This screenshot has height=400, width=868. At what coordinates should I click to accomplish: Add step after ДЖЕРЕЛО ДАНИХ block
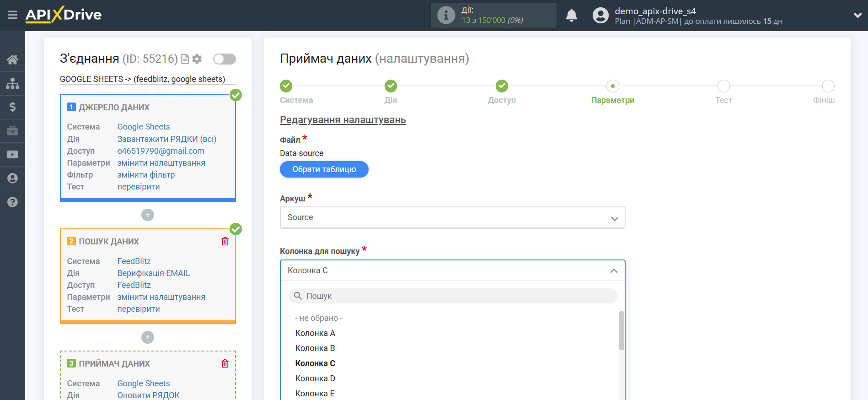point(148,215)
